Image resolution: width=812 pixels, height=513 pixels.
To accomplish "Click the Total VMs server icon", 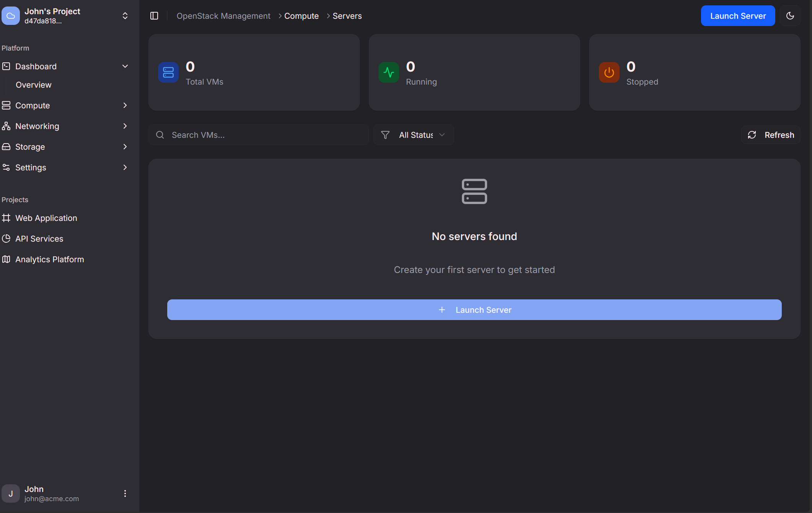I will [168, 72].
